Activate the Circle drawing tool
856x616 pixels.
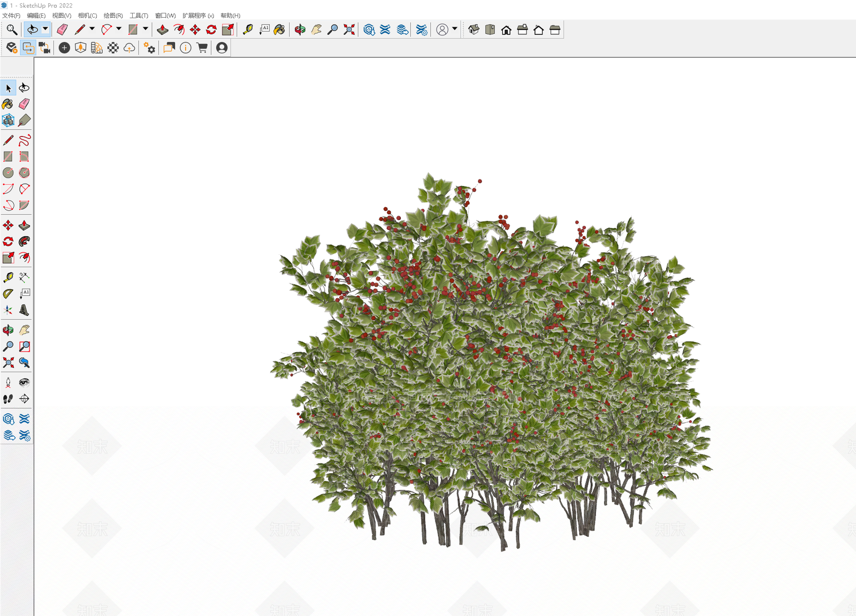point(9,173)
